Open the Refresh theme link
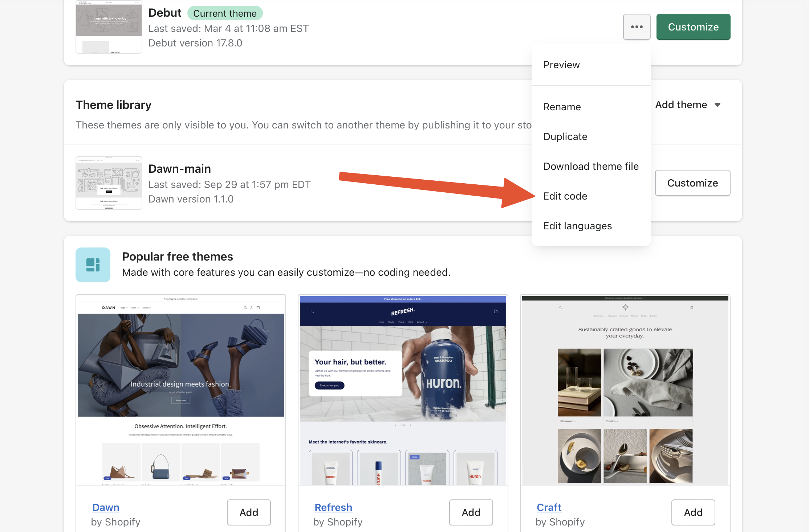 coord(333,507)
